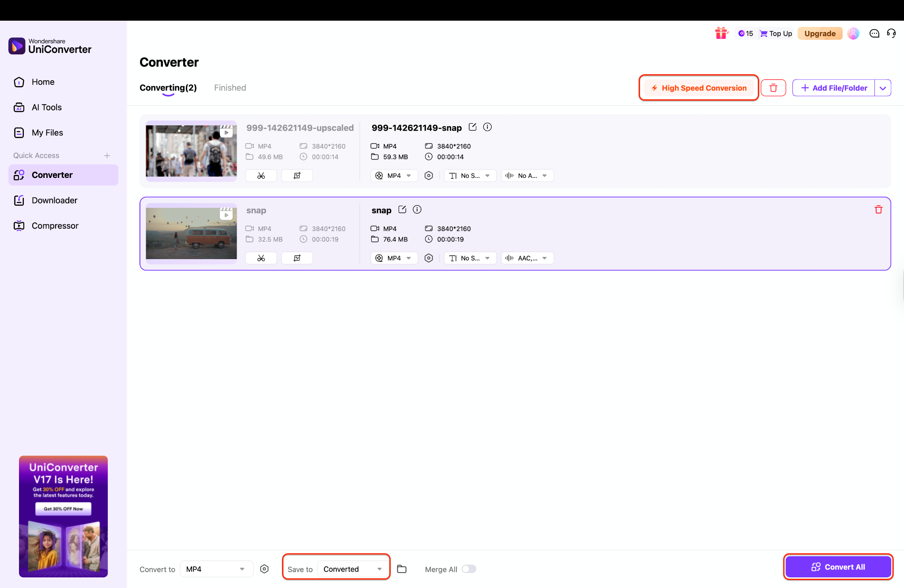Open the Downloader from the sidebar
The height and width of the screenshot is (588, 904).
[54, 200]
